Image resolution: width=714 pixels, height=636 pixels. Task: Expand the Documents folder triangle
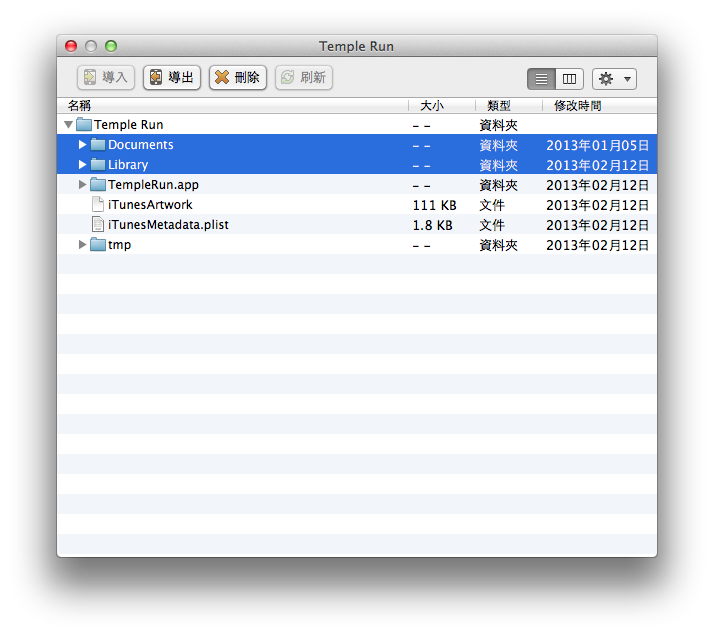pyautogui.click(x=83, y=145)
